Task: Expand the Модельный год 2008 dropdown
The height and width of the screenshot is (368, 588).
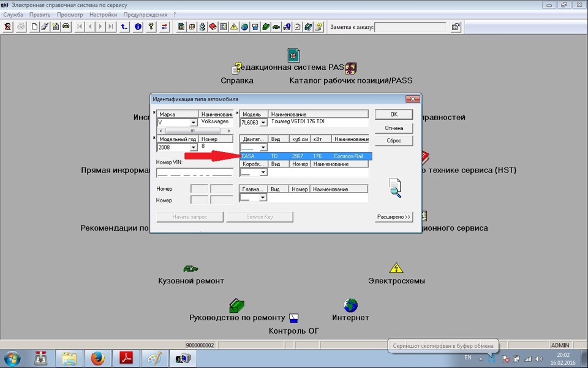Action: (193, 147)
